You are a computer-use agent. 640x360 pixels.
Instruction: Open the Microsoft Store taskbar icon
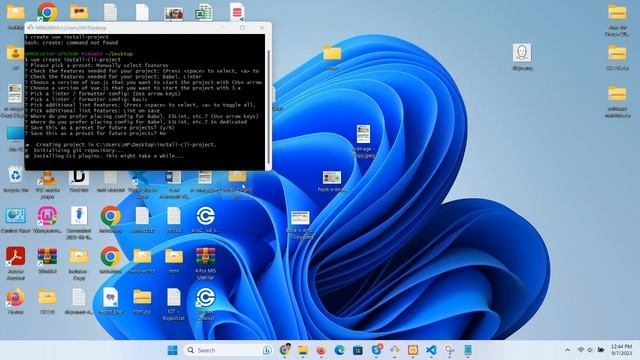pos(358,350)
